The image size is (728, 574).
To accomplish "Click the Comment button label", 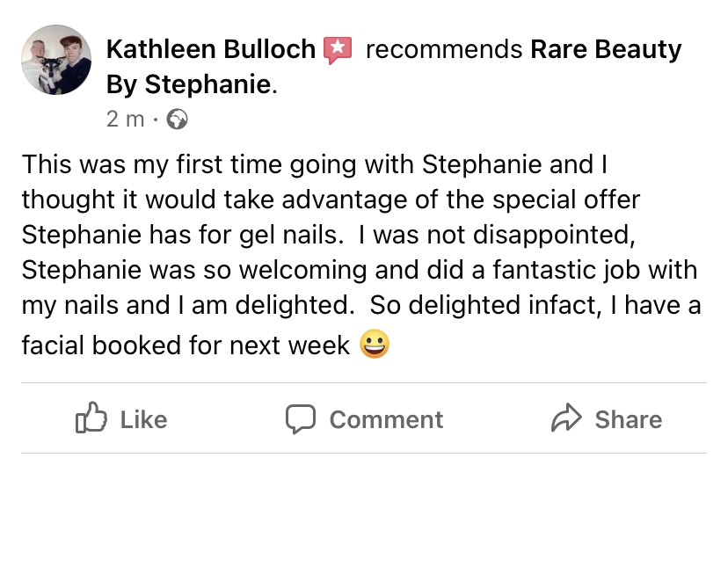I will coord(386,419).
